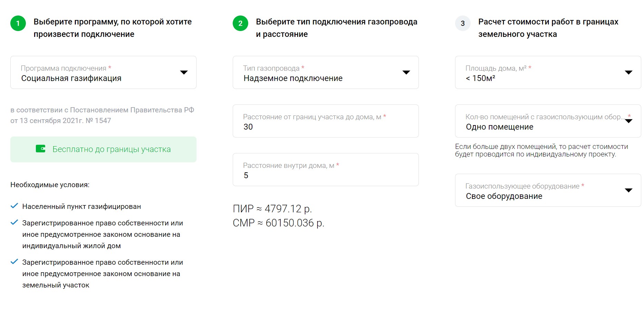The image size is (644, 314).
Task: Click the Бесплатно до границы участка banner
Action: point(103,149)
